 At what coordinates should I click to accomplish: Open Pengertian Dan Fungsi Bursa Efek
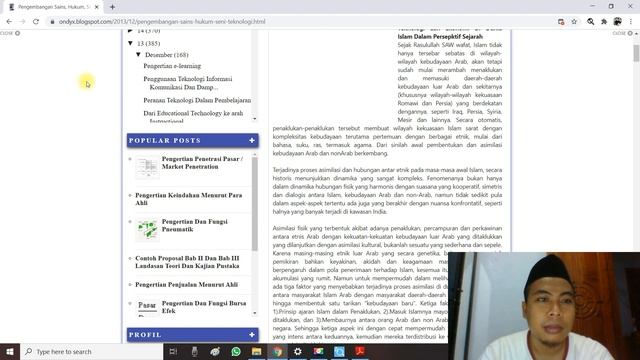[204, 307]
